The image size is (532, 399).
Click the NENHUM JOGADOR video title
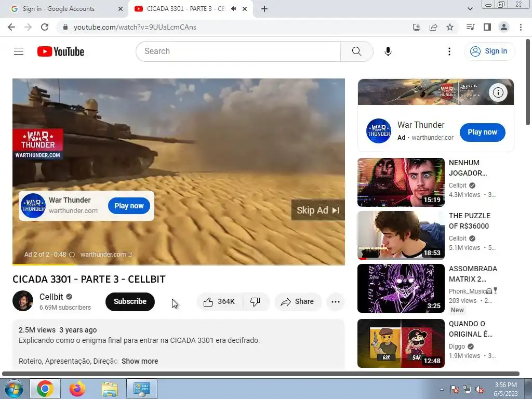pos(468,168)
